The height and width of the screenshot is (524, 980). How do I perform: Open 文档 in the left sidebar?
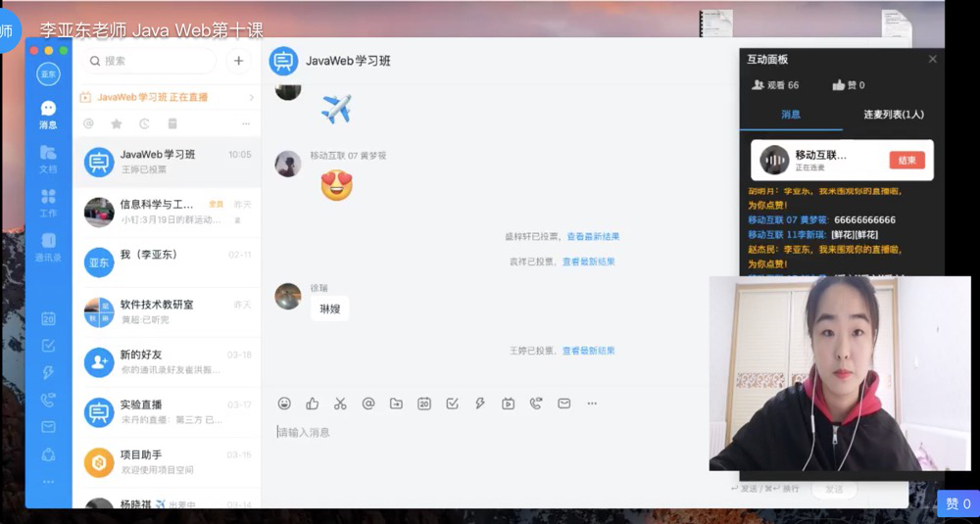[x=48, y=158]
